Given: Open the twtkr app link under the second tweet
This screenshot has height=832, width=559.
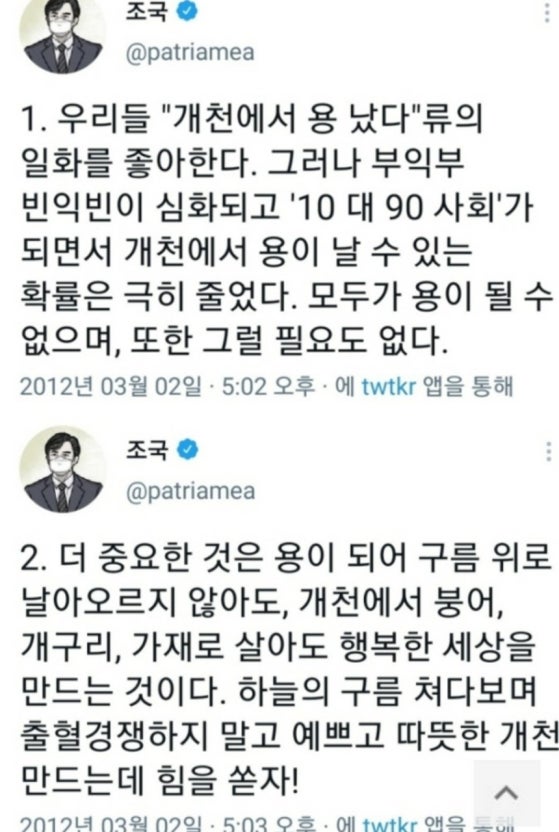Looking at the screenshot, I should [x=390, y=825].
